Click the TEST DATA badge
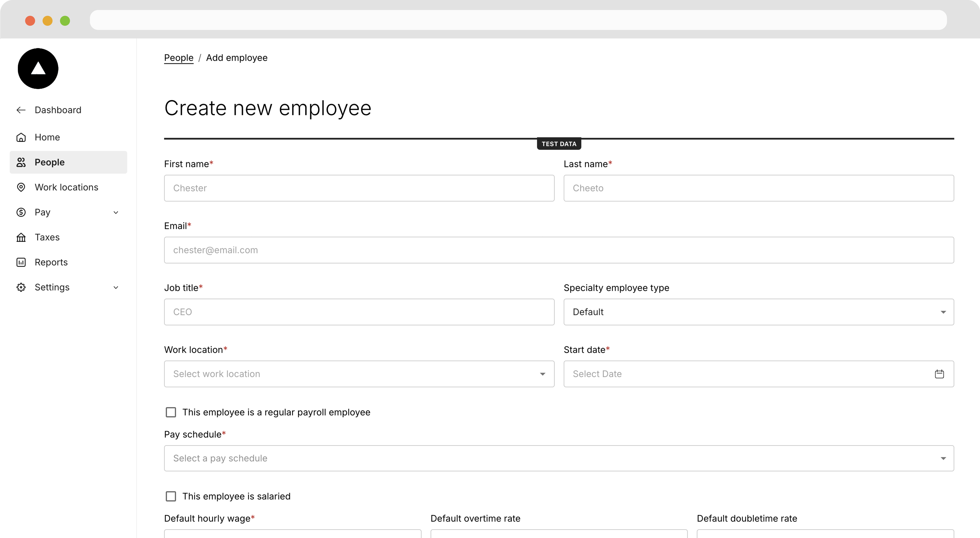The image size is (980, 538). click(559, 144)
